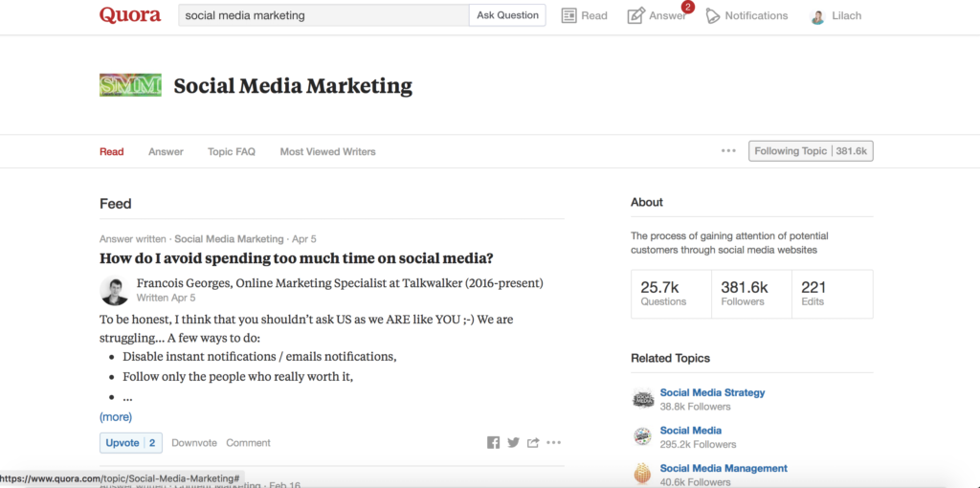The width and height of the screenshot is (980, 488).
Task: Click Written Apr 5 timestamp
Action: pos(167,298)
